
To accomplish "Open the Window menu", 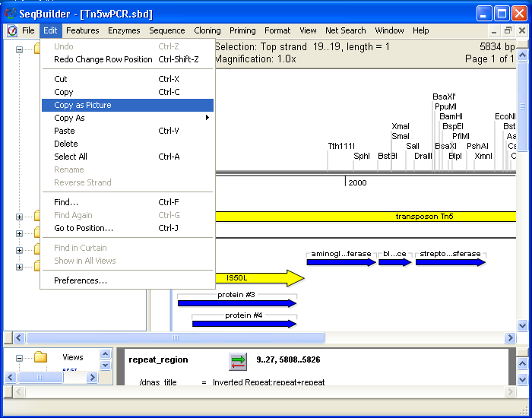I will (389, 30).
